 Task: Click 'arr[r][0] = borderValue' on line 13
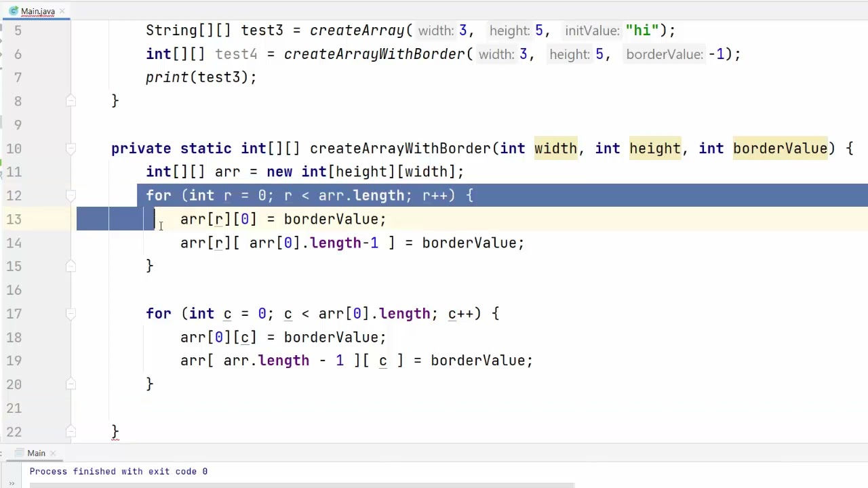point(279,220)
